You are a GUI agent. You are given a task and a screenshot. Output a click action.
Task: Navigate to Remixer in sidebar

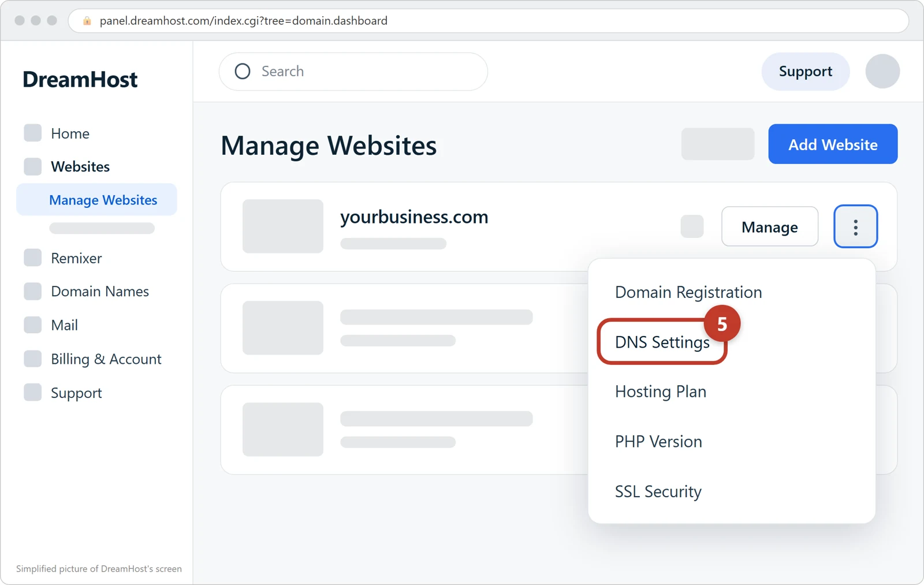click(x=76, y=258)
